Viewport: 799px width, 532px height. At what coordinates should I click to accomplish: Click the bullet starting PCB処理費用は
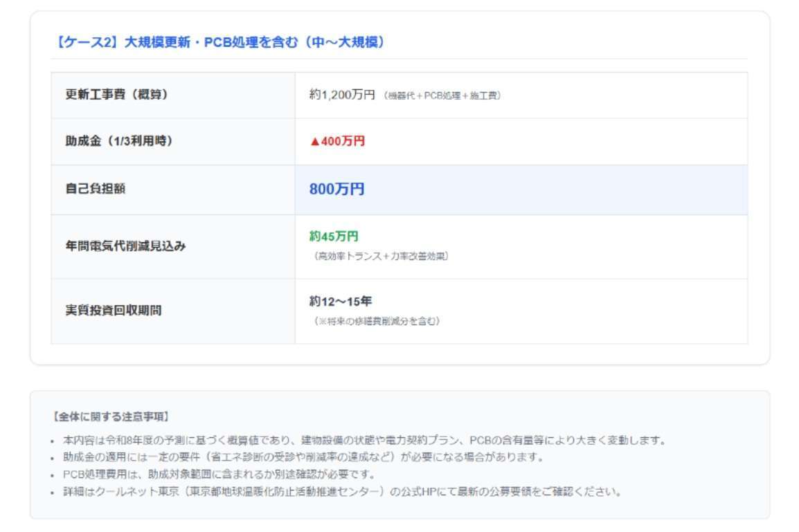click(219, 475)
